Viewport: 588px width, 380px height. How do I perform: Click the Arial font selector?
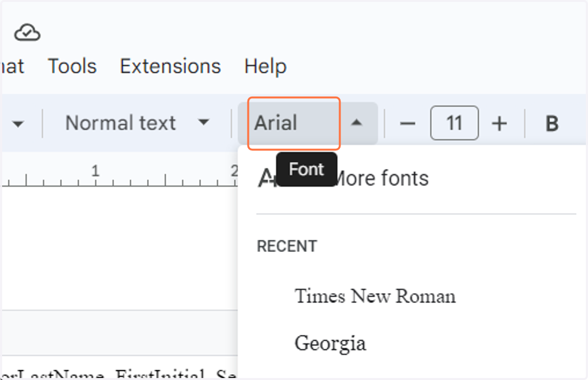[308, 123]
